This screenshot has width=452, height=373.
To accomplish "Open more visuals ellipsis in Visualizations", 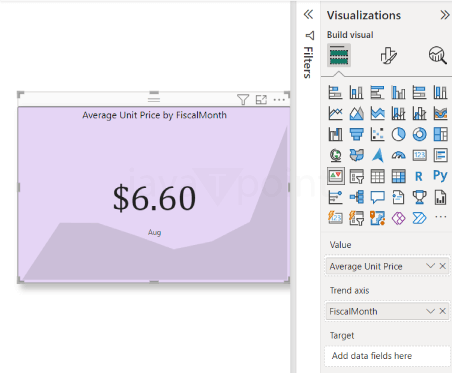I will [440, 217].
